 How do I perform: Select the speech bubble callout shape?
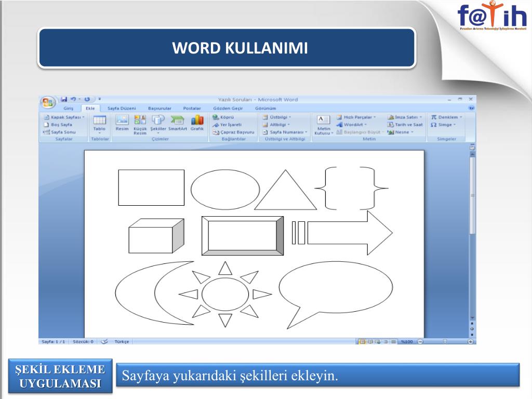pyautogui.click(x=336, y=295)
